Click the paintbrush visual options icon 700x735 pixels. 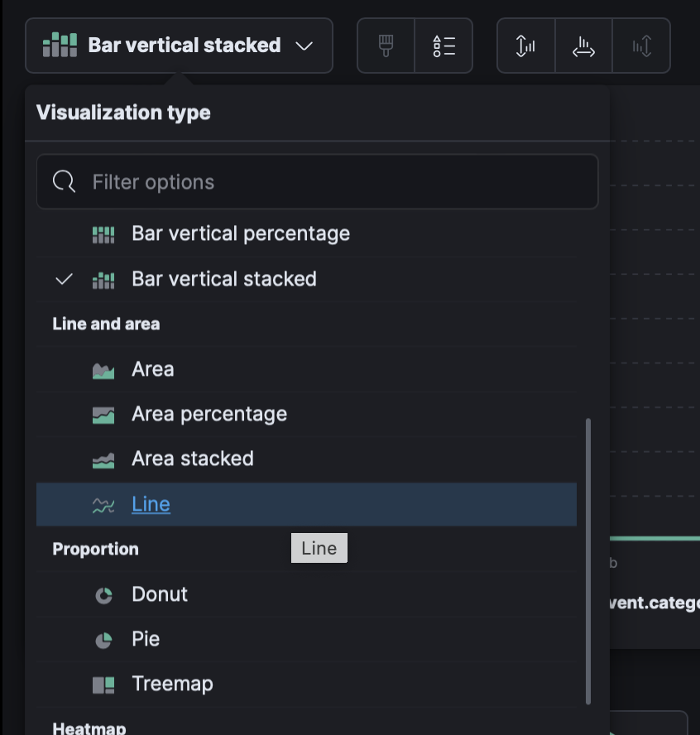point(386,46)
